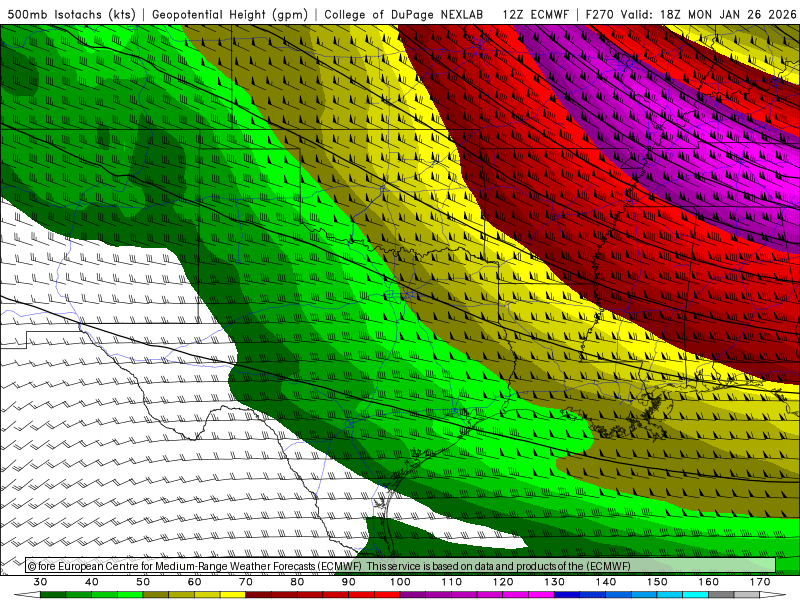
Task: Click the dark green 30-35 kts legend swatch
Action: 53,595
